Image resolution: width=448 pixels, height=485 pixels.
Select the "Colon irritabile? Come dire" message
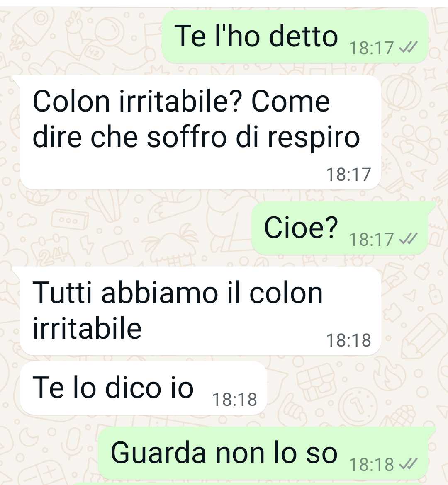pos(200,132)
